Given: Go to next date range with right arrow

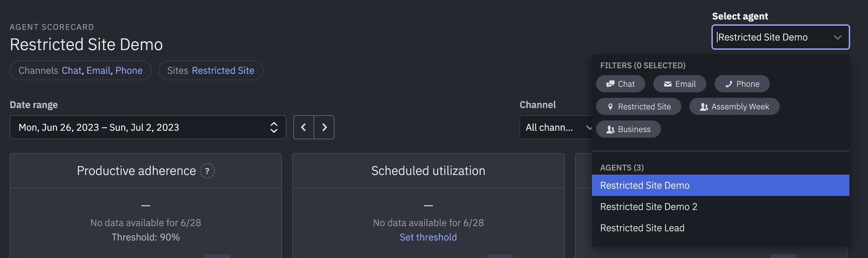Looking at the screenshot, I should 324,127.
